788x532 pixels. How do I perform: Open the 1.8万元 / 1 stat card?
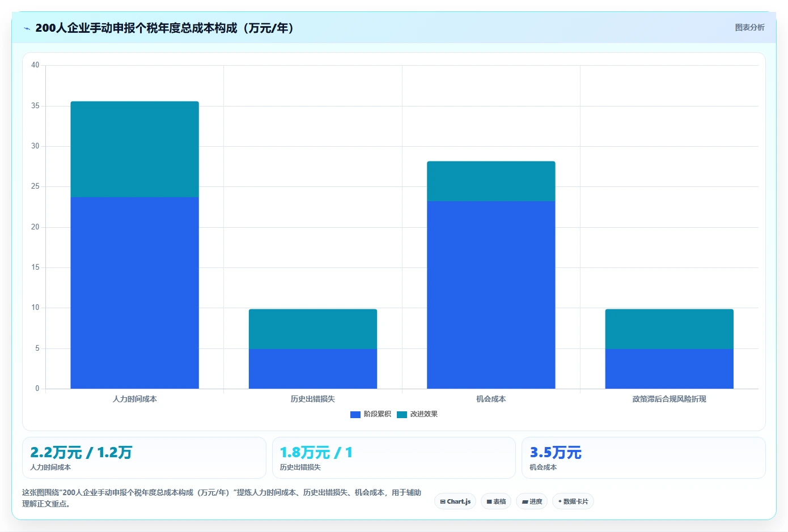click(x=394, y=458)
